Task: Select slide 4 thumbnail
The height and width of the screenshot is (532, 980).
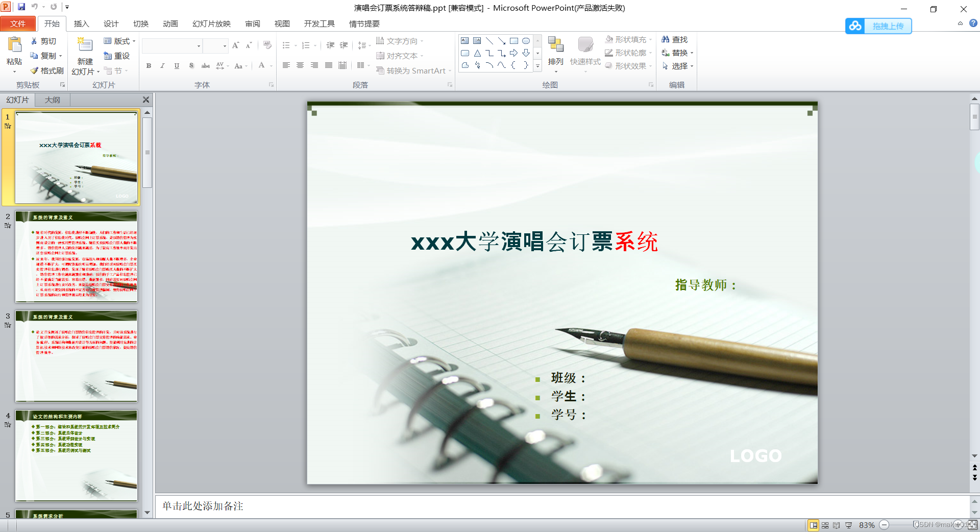Action: (76, 455)
